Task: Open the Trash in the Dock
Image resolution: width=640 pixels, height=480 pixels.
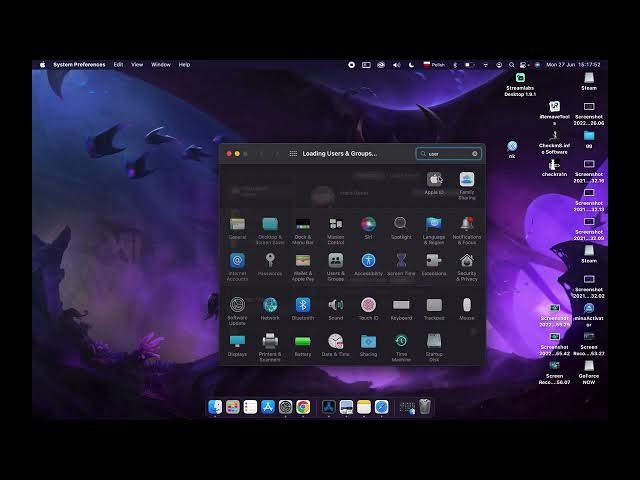Action: (424, 407)
